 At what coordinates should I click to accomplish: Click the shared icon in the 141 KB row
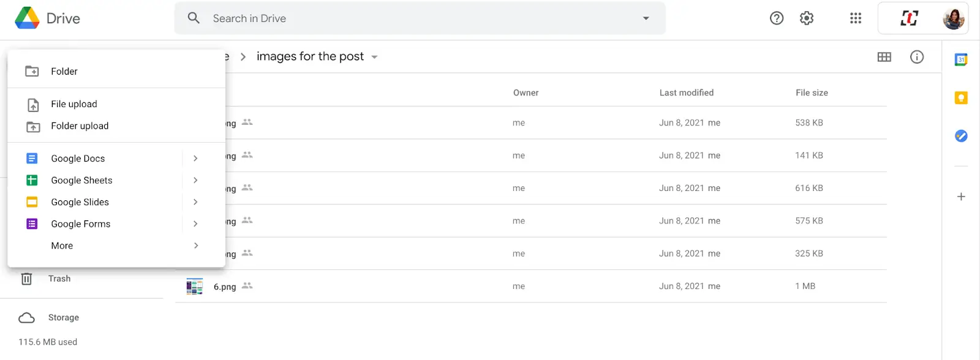pos(247,155)
